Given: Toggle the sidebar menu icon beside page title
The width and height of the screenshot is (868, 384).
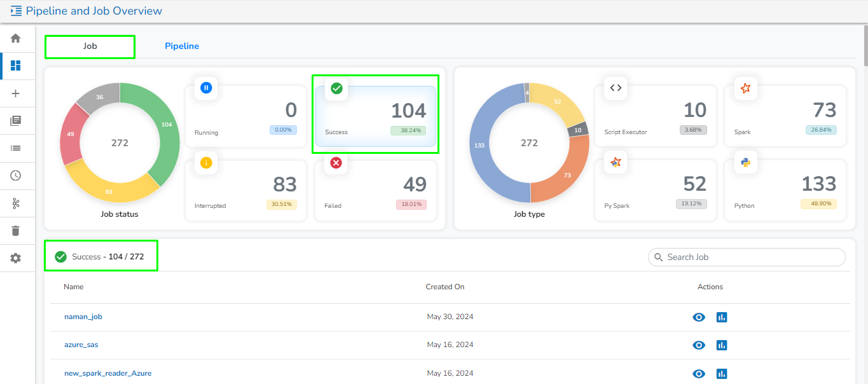Looking at the screenshot, I should click(x=16, y=11).
